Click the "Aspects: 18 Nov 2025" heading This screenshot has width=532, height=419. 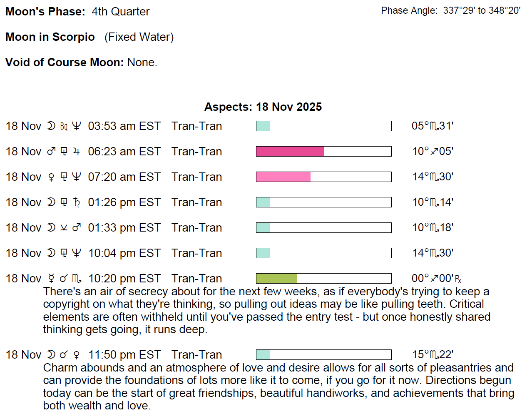(263, 107)
